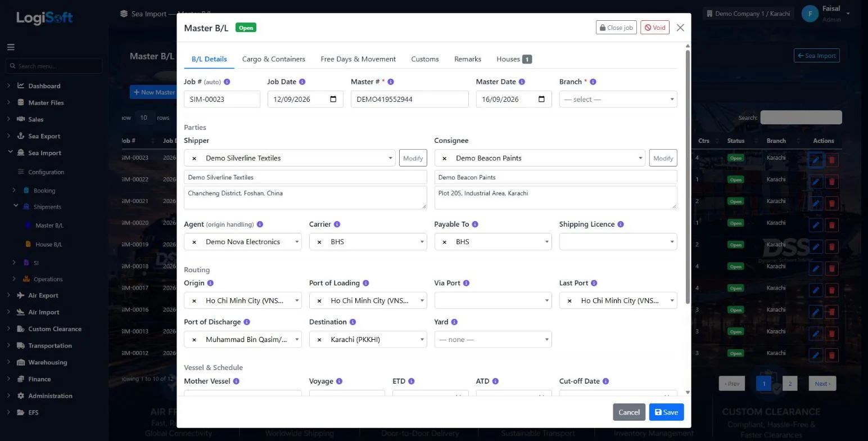This screenshot has height=441, width=868.
Task: Clear the Carrier BHS selection
Action: pyautogui.click(x=320, y=242)
